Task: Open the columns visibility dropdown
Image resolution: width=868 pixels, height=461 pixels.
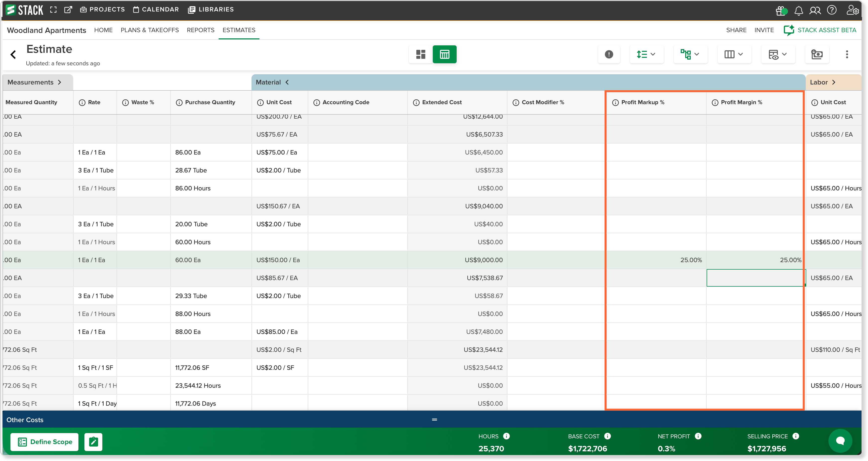Action: pos(734,54)
